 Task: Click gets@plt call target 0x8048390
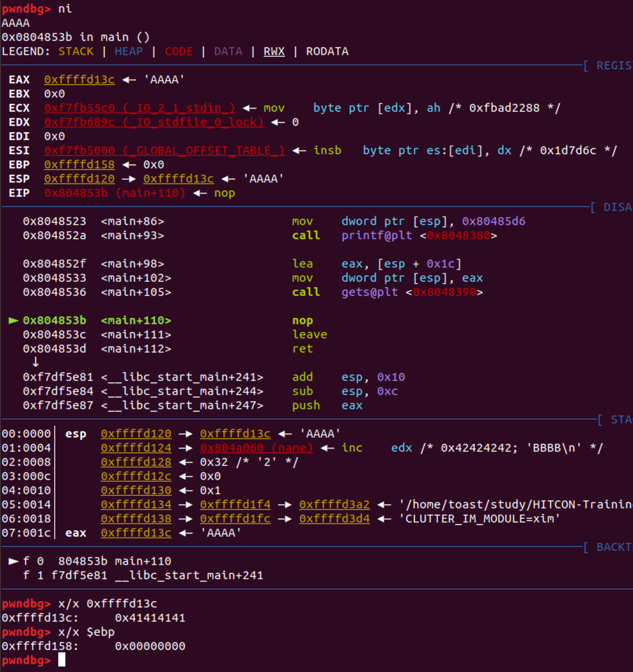pyautogui.click(x=444, y=292)
